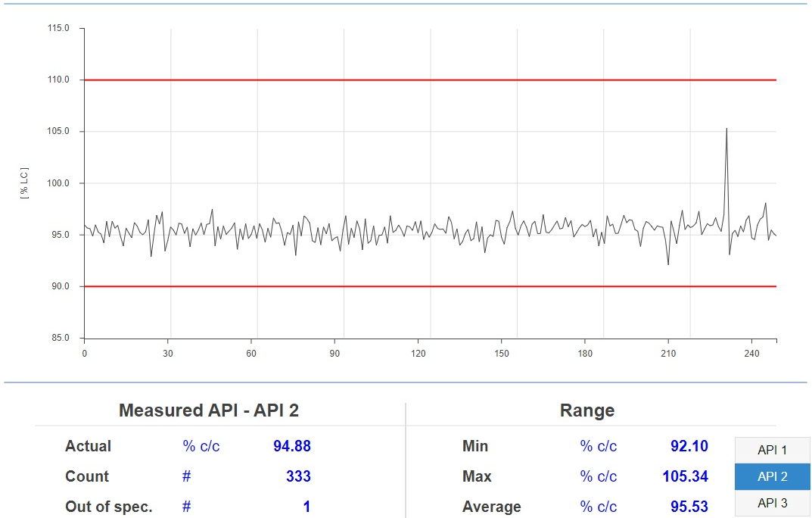
Task: Switch to API 3 data
Action: (x=772, y=503)
